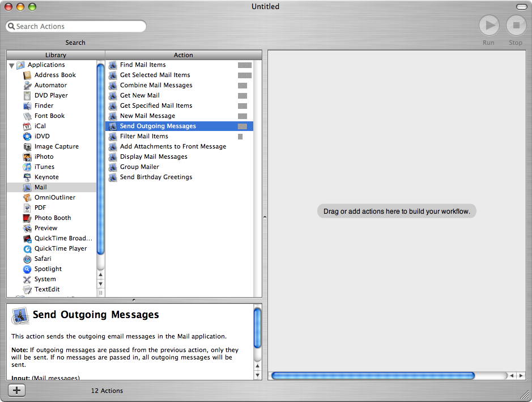Image resolution: width=532 pixels, height=402 pixels.
Task: Choose the QuickTime Broadcaster icon
Action: (x=27, y=238)
